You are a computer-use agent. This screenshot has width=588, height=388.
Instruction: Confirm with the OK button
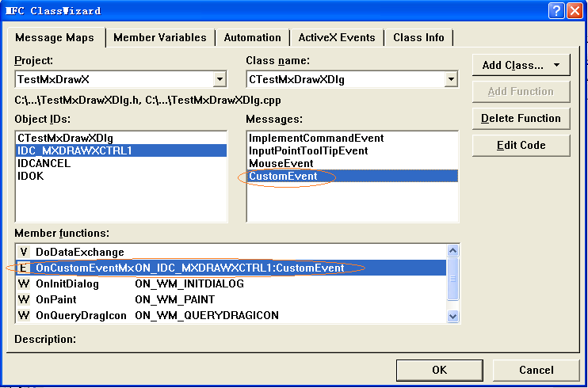[x=439, y=370]
